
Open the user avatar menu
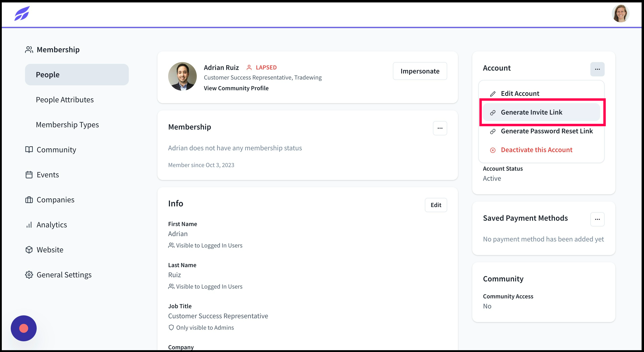(621, 13)
